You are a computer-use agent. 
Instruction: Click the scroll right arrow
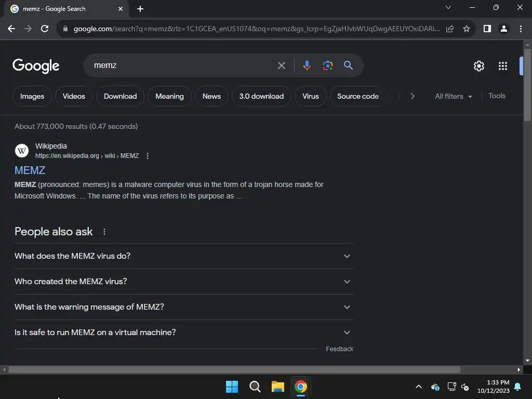point(519,369)
